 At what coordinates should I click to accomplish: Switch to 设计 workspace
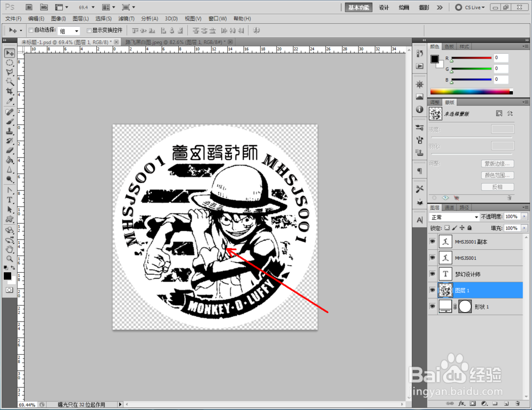tap(384, 7)
